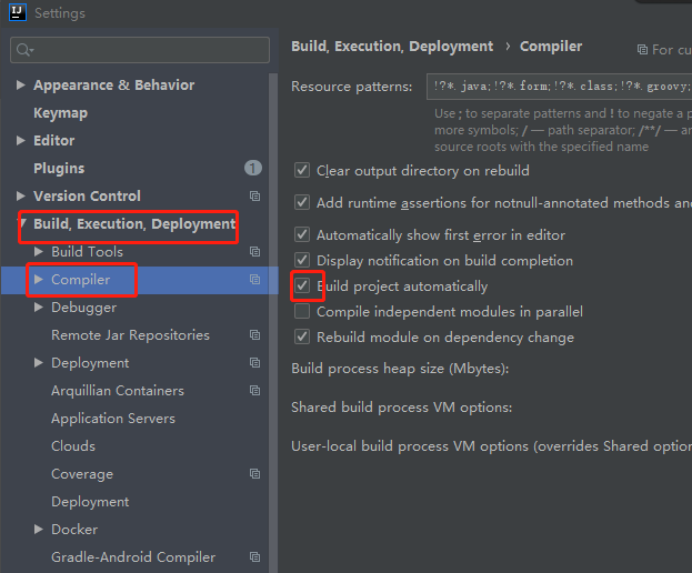Expand the Debugger tree node

pyautogui.click(x=39, y=307)
